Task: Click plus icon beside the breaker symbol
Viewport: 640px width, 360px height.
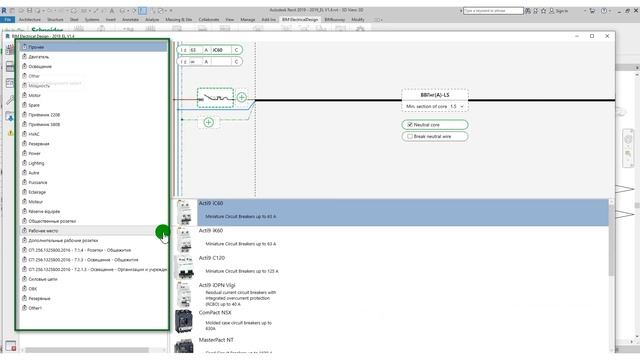Action: tap(242, 98)
